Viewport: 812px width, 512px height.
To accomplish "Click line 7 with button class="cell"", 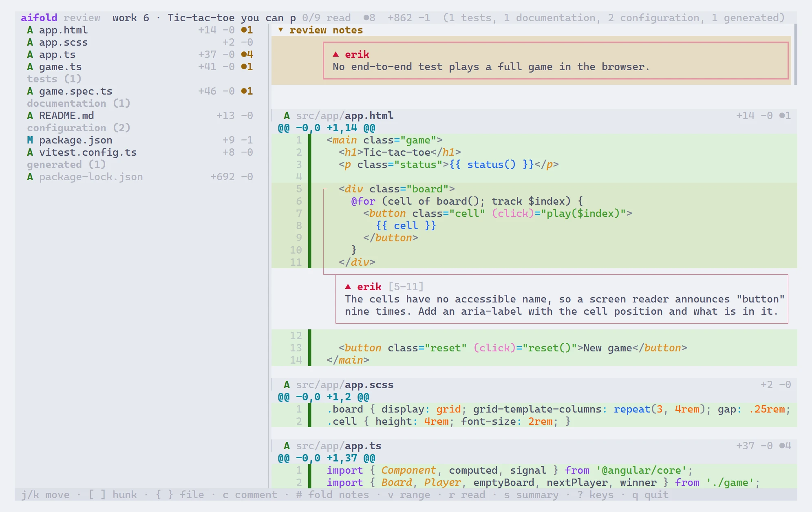I will [534, 214].
